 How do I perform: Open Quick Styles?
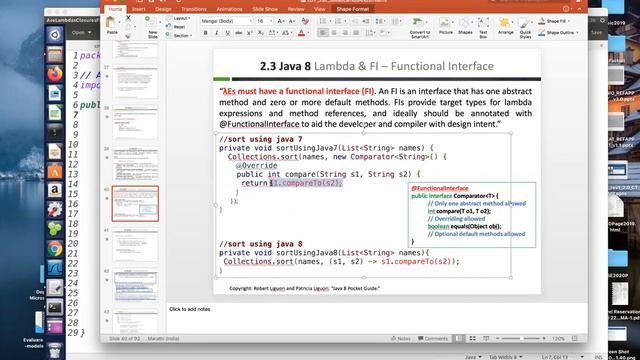525,28
